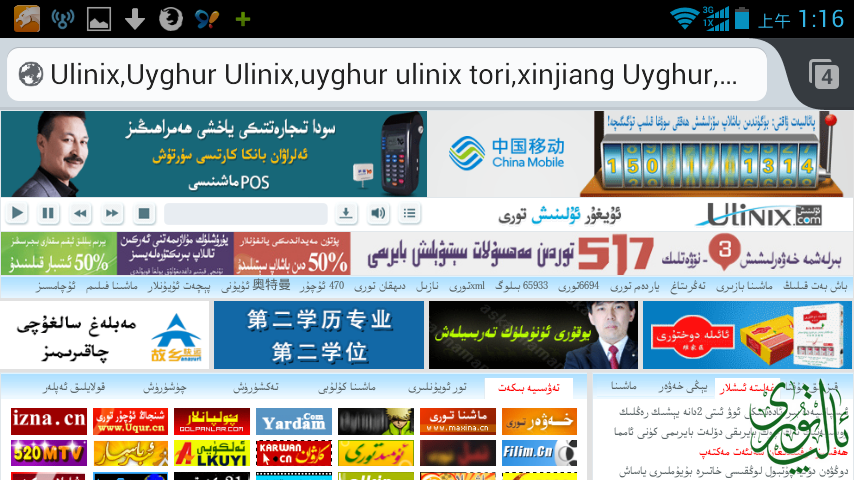Screen dimensions: 854x480
Task: Tap the globe icon in the address bar
Action: (x=30, y=74)
